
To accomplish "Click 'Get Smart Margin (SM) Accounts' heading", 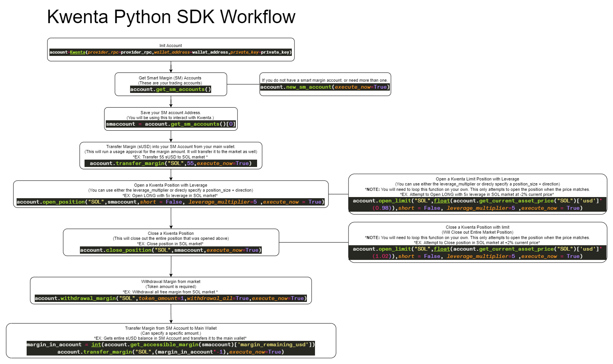I will click(x=170, y=78).
